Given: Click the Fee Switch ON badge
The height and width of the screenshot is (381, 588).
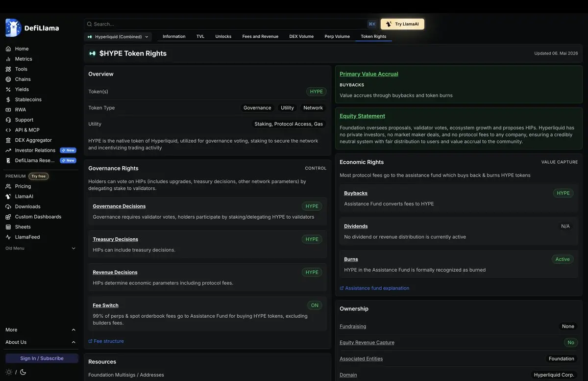Looking at the screenshot, I should (315, 305).
